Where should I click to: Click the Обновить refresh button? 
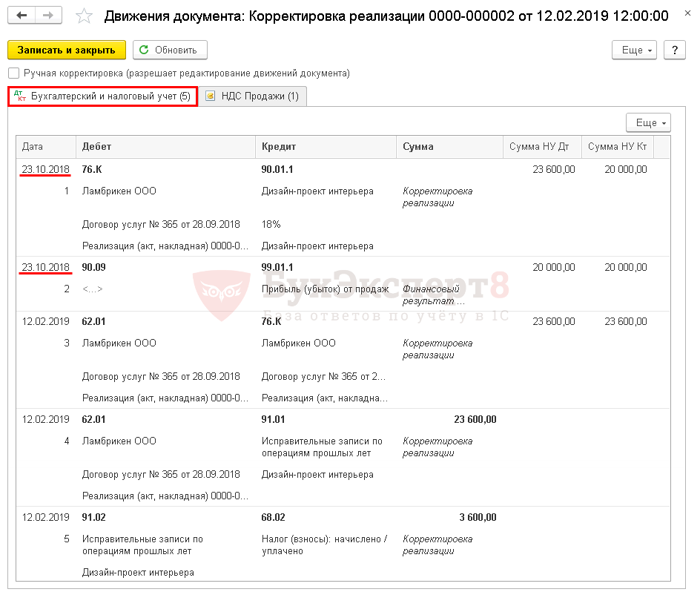click(170, 50)
